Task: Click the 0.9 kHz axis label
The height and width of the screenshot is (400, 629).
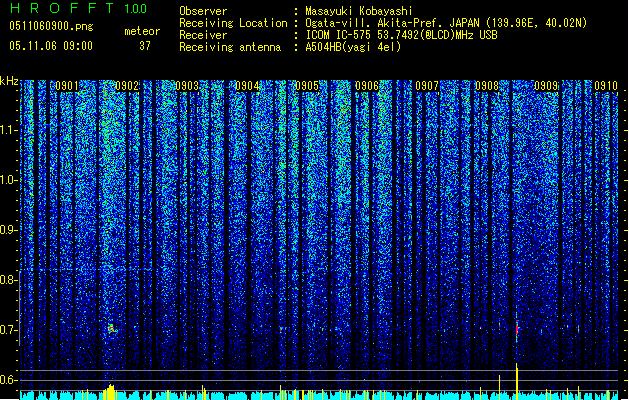Action: (x=8, y=230)
